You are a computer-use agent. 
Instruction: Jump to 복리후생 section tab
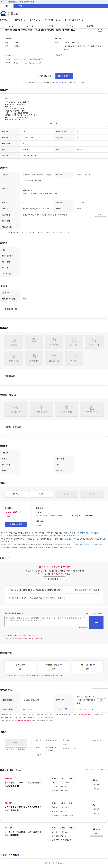70,26
